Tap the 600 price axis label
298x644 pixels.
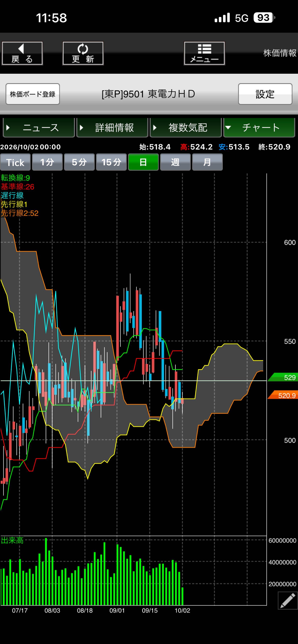pyautogui.click(x=290, y=243)
